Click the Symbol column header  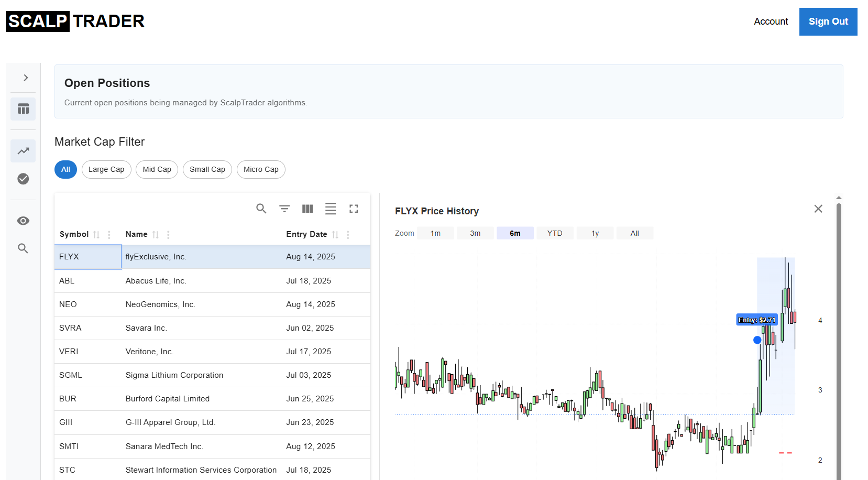[x=74, y=234]
